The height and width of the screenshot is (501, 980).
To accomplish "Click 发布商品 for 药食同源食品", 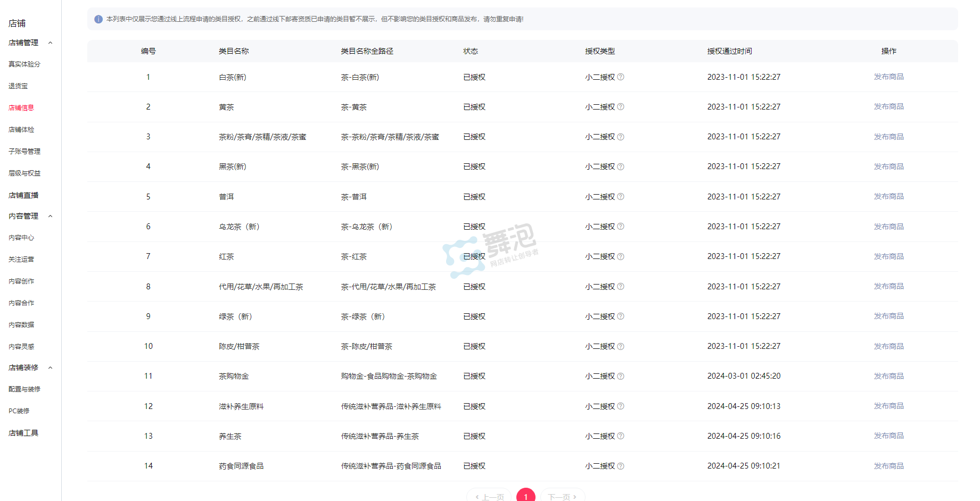I will tap(889, 466).
